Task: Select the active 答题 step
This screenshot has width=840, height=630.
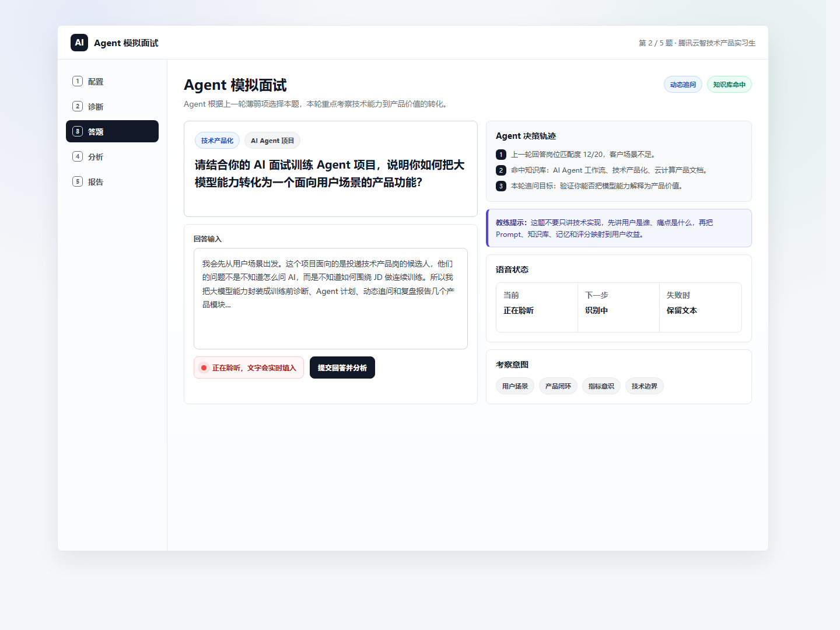Action: pyautogui.click(x=112, y=131)
